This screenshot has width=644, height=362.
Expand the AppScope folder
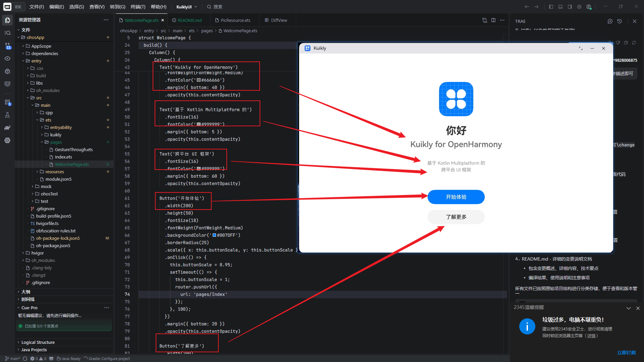[23, 46]
